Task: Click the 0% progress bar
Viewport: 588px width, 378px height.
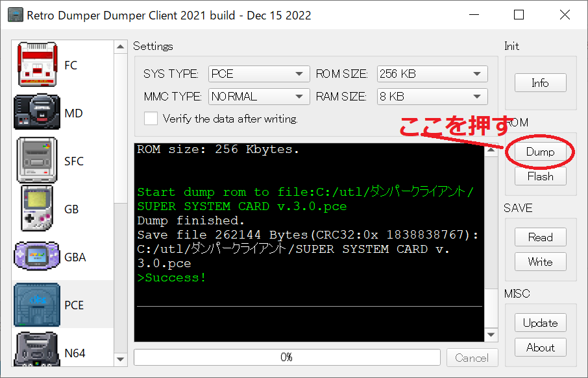Action: pos(287,357)
